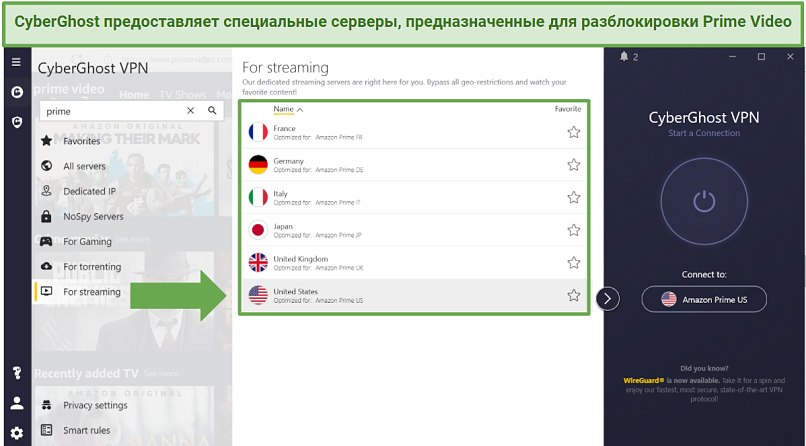806x446 pixels.
Task: Select Italy Amazon Prime IT row
Action: [x=414, y=198]
